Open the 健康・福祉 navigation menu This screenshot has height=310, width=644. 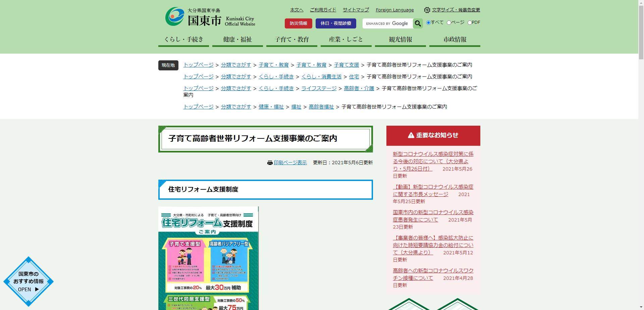pyautogui.click(x=237, y=39)
